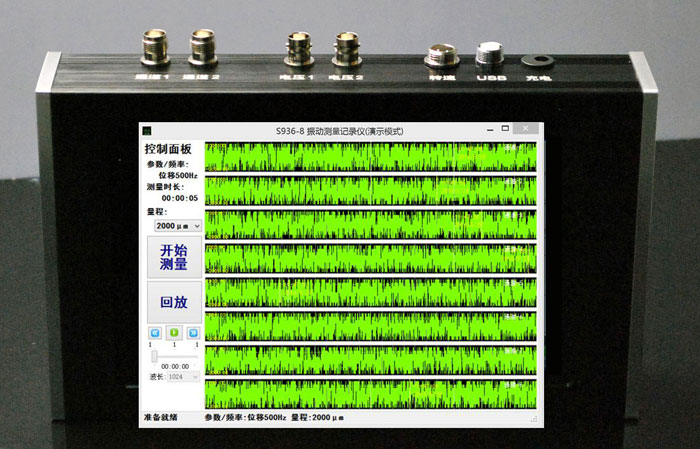
Task: Select the fourth channel waveform strip
Action: [370, 258]
